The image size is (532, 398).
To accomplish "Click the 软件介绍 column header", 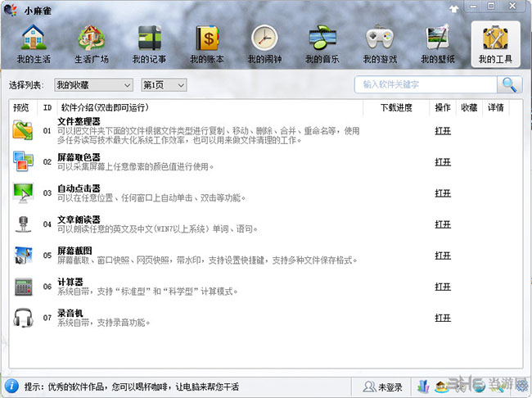I will (x=105, y=107).
